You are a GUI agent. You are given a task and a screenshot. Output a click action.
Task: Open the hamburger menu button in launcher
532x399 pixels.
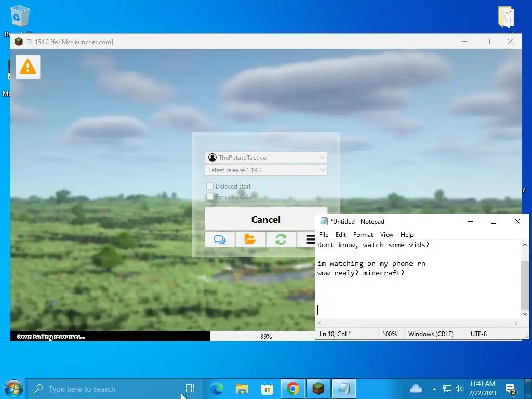307,240
